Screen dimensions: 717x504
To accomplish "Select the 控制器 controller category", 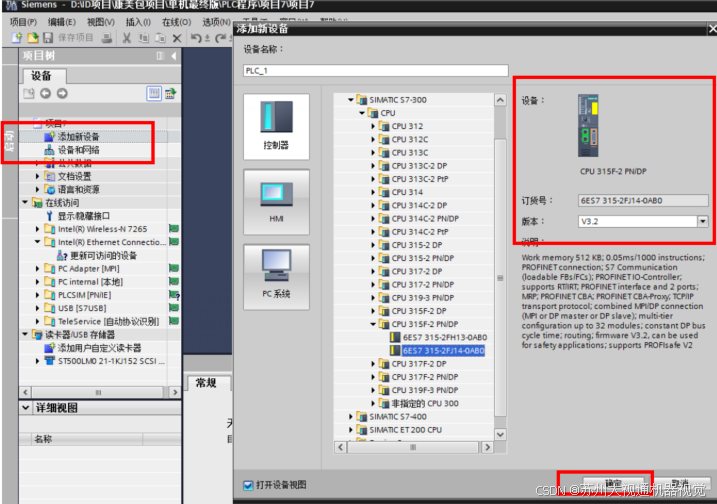I will 276,127.
